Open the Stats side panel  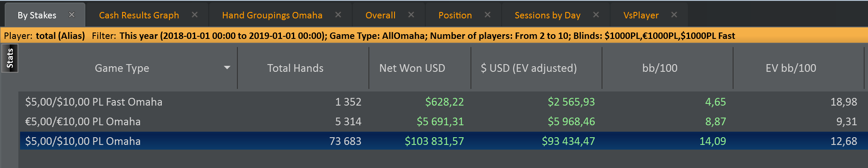(x=10, y=59)
